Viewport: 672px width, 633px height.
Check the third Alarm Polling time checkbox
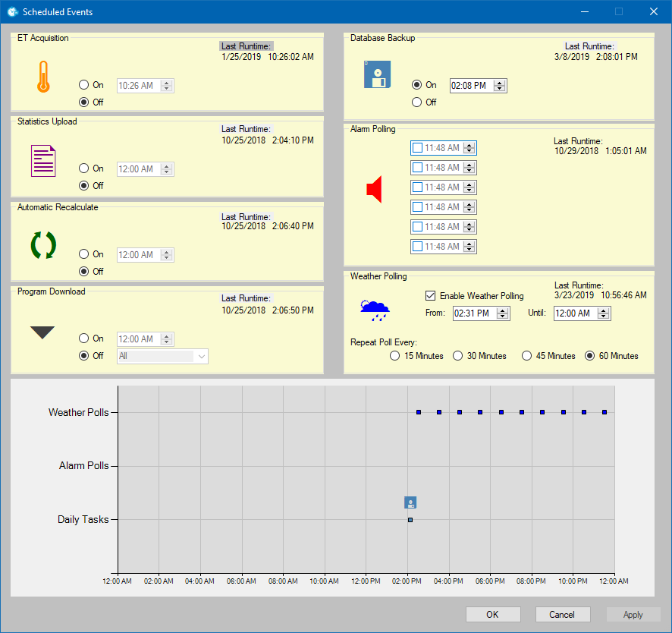pos(417,187)
